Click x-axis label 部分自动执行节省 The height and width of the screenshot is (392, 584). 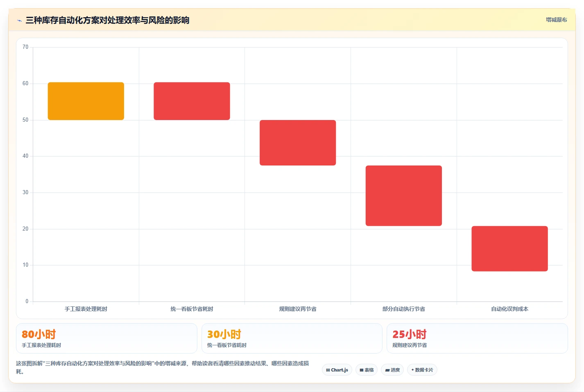(404, 309)
